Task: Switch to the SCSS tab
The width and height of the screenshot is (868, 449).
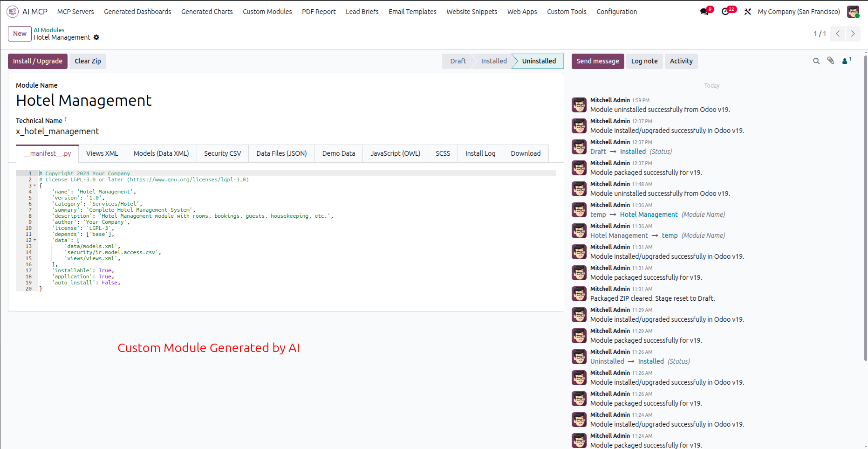Action: (443, 153)
